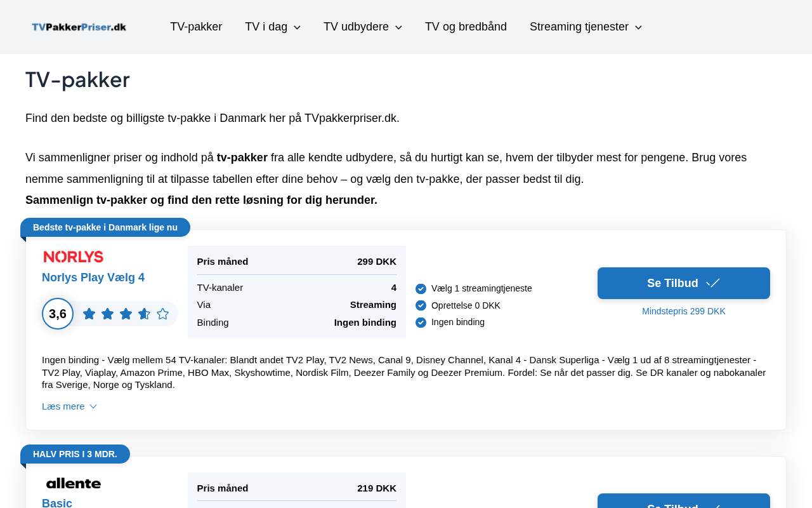Image resolution: width=812 pixels, height=508 pixels.
Task: Go to TV-pakker menu item
Action: coord(196,27)
